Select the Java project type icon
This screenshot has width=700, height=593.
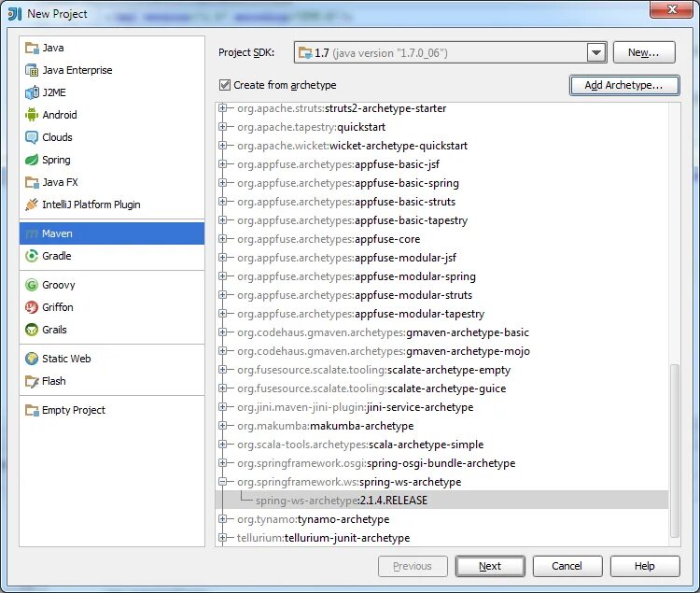[32, 48]
